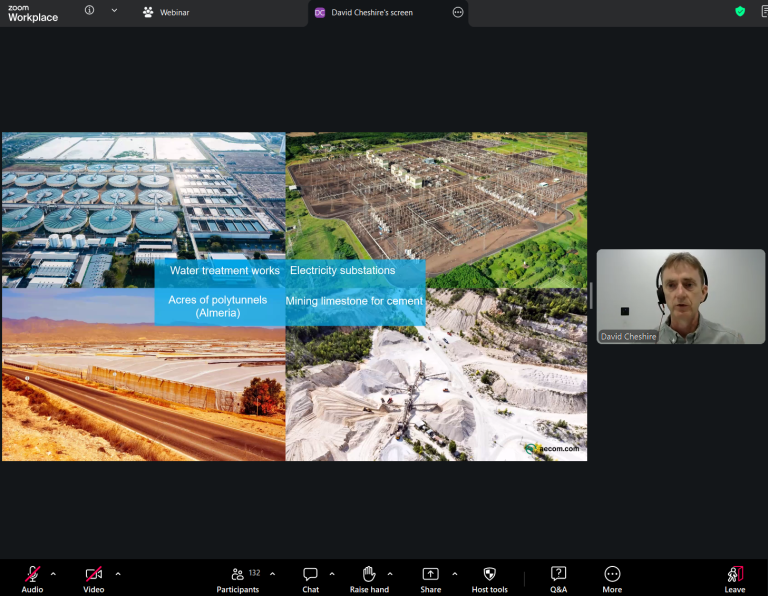This screenshot has height=596, width=768.
Task: Unmute the Audio microphone
Action: (32, 579)
